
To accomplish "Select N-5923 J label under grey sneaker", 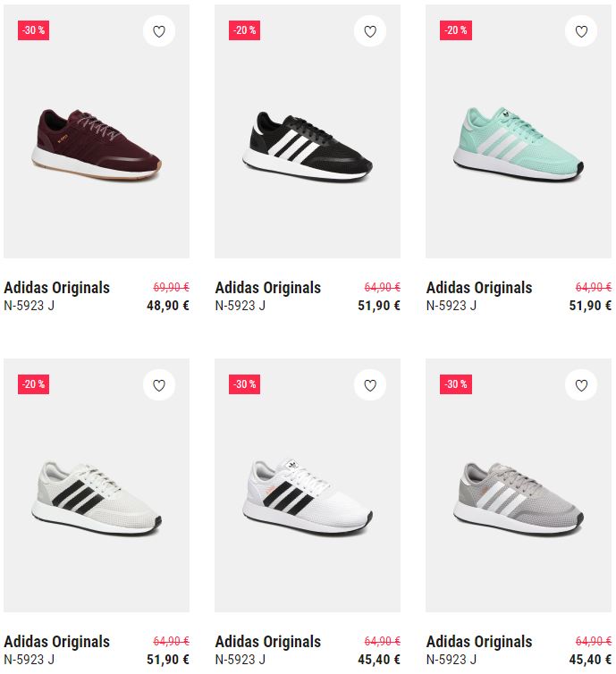I will coord(451,659).
